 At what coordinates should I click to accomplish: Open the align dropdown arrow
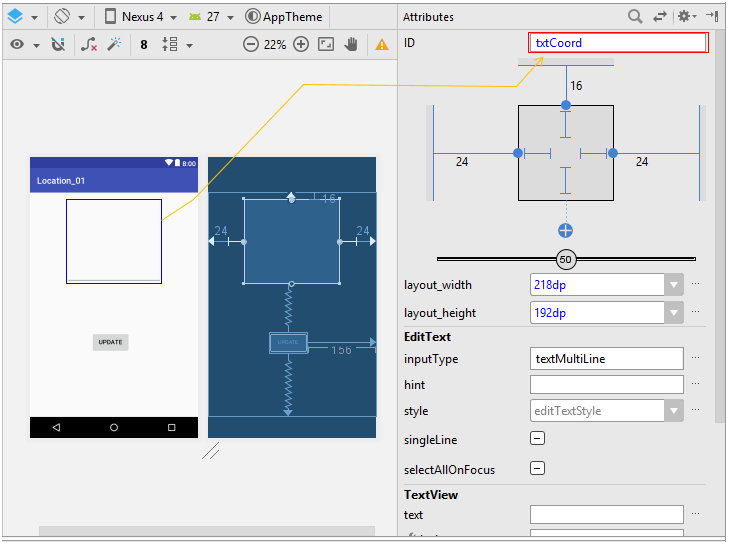(x=189, y=46)
